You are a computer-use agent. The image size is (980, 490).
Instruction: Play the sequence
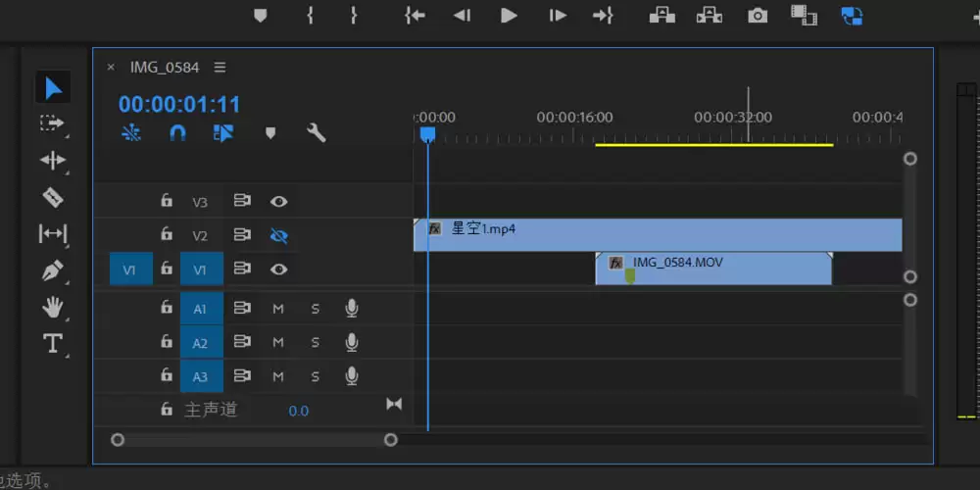pos(509,16)
